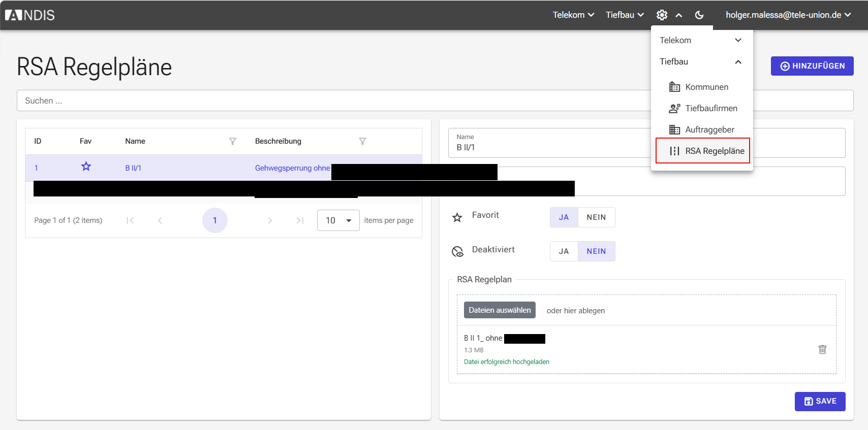Click the "oder hier ablegen" drop zone text
This screenshot has width=868, height=430.
click(x=576, y=311)
